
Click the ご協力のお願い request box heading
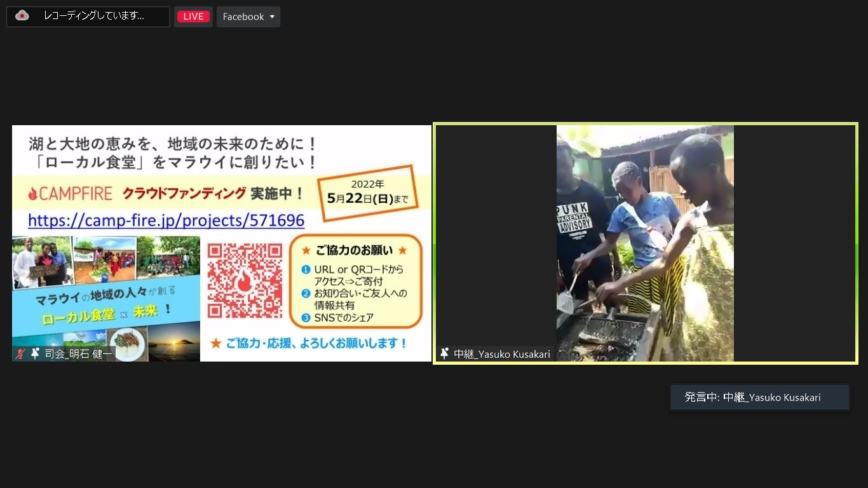(x=355, y=250)
